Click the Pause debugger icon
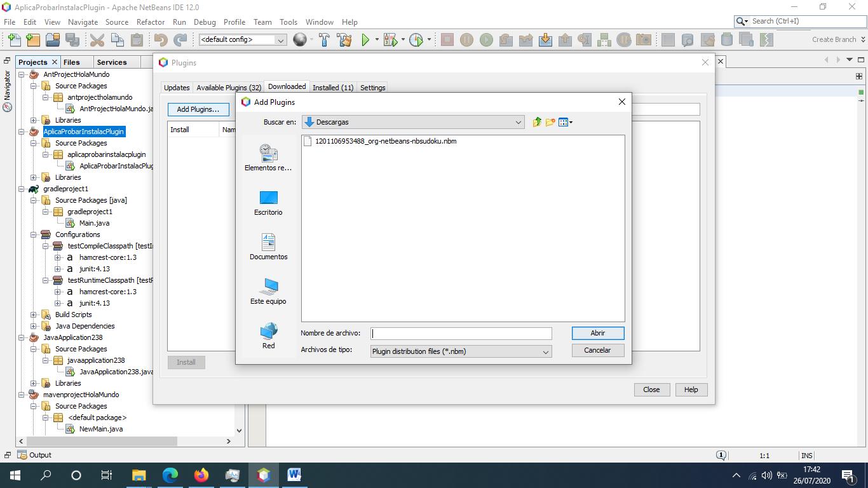Image resolution: width=868 pixels, height=488 pixels. pos(466,40)
